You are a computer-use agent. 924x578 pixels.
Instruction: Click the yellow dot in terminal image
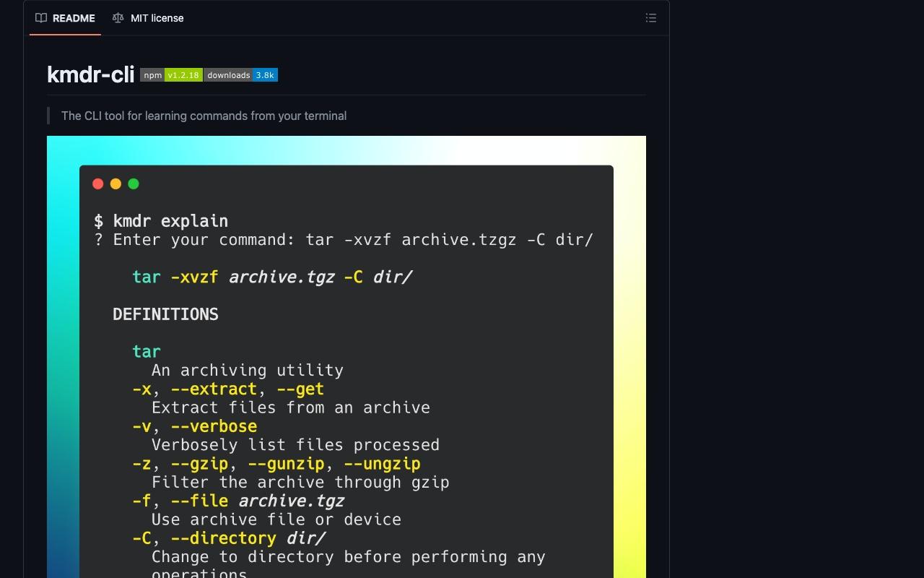[x=115, y=184]
